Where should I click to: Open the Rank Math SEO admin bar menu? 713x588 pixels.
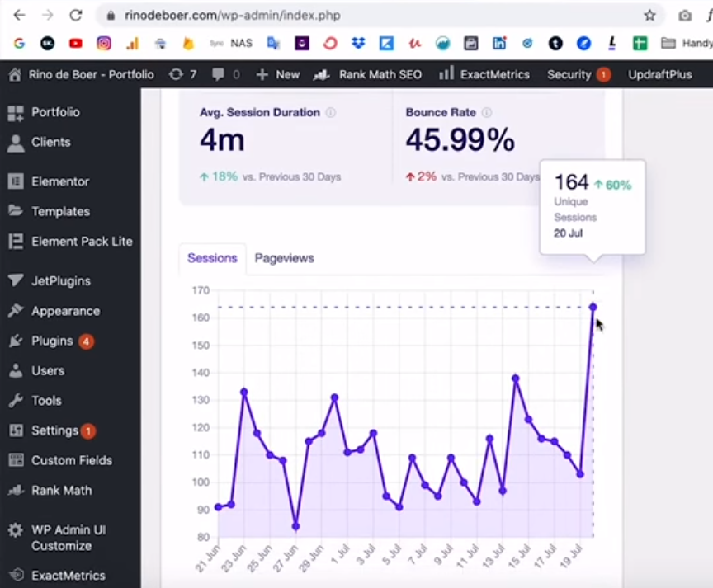pos(368,74)
